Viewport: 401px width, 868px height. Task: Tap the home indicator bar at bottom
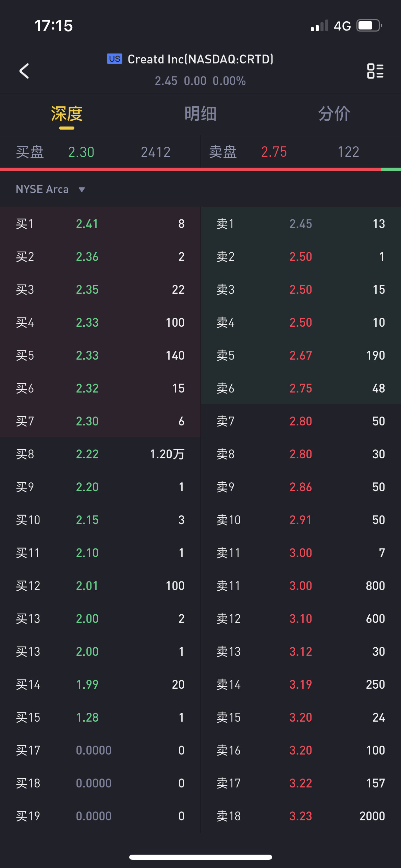(200, 857)
